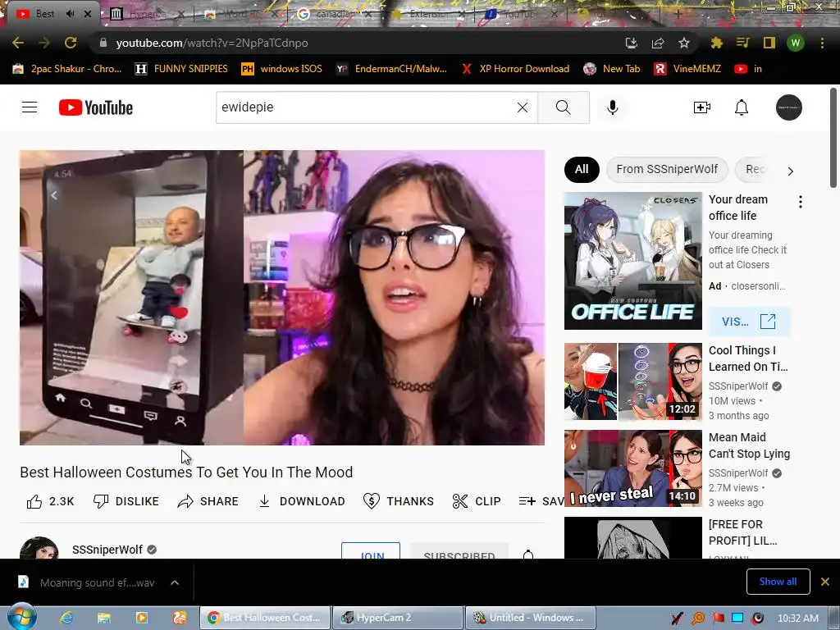Play Cool Things I Learned video thumbnail
Viewport: 840px width, 630px height.
pos(632,381)
